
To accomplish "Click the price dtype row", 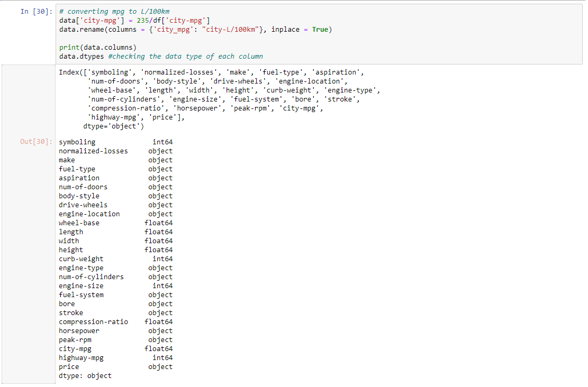I will click(x=115, y=367).
